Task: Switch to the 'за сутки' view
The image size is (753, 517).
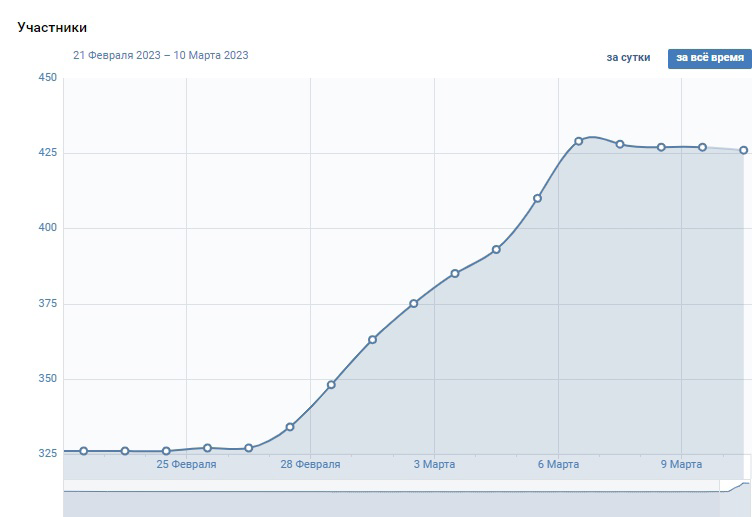Action: [x=628, y=58]
